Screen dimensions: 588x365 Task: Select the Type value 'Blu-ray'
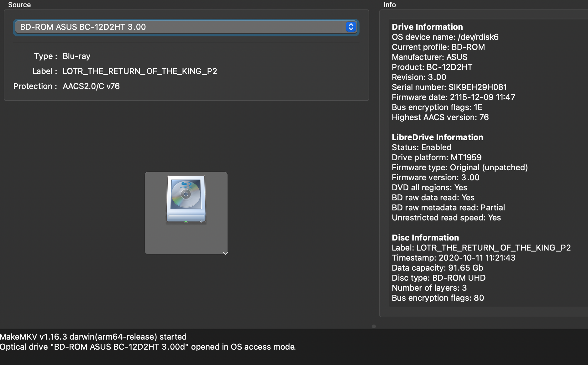(x=76, y=56)
